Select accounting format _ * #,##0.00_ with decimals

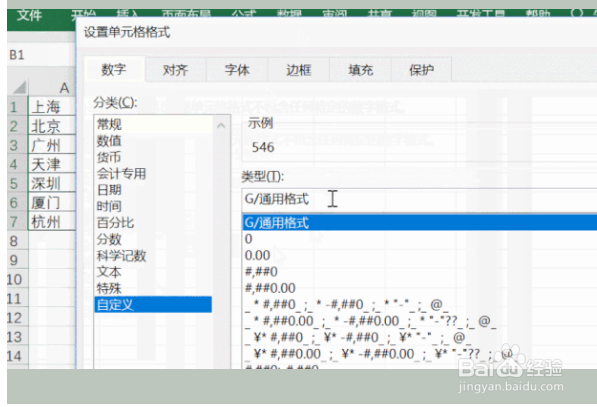[x=420, y=321]
